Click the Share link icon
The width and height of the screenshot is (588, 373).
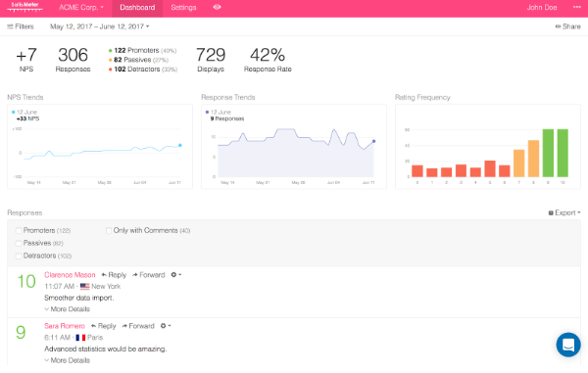pyautogui.click(x=558, y=26)
